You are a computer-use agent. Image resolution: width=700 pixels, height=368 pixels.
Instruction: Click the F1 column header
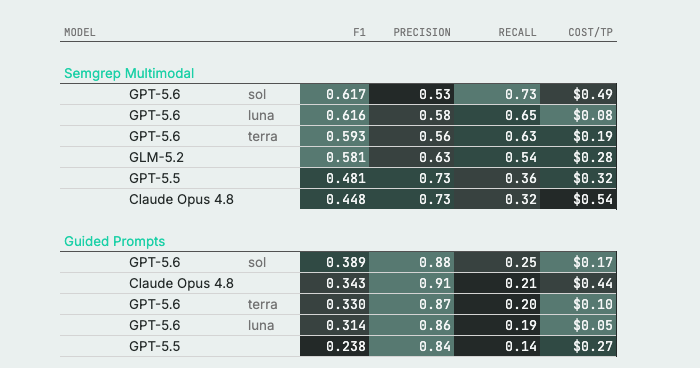(359, 32)
